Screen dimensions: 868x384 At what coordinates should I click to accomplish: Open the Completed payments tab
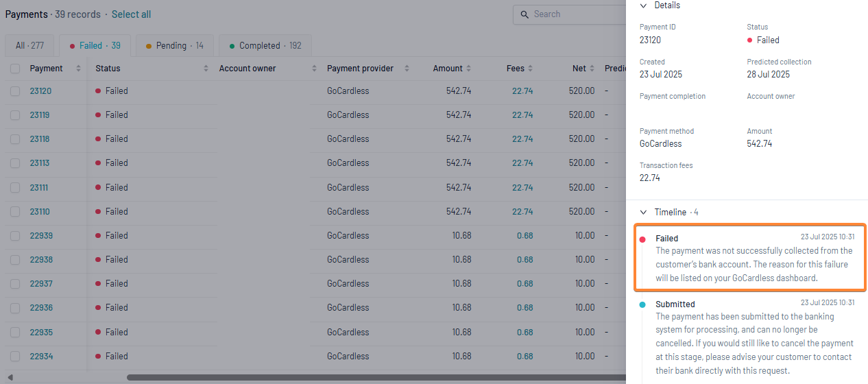(x=265, y=46)
